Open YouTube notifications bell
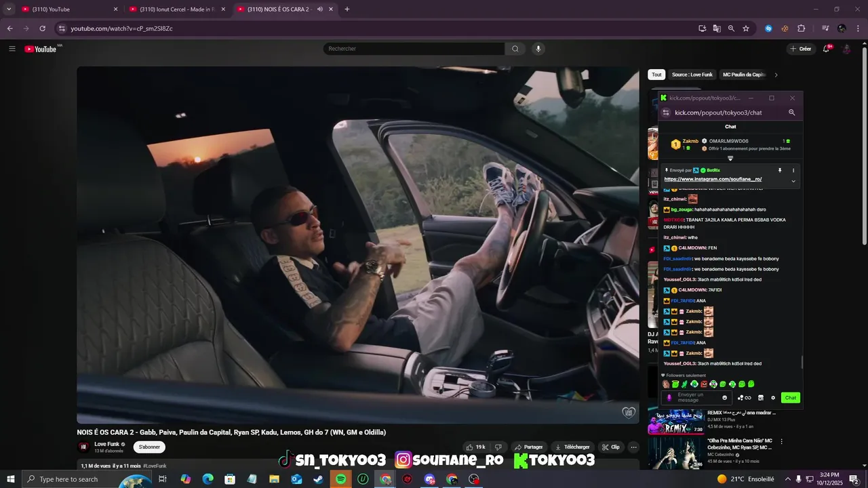 827,49
